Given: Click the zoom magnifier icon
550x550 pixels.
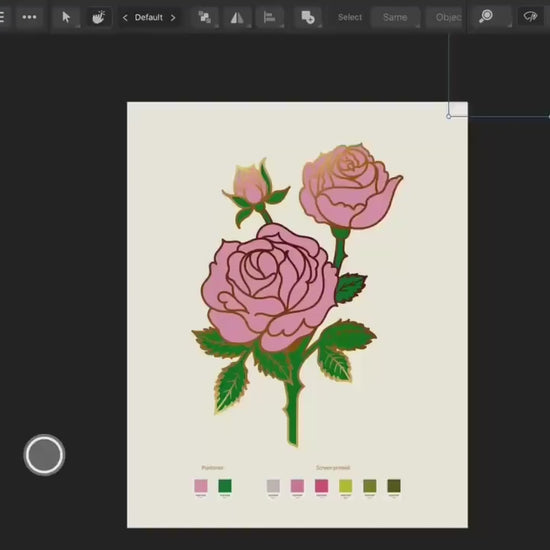Looking at the screenshot, I should pos(486,16).
